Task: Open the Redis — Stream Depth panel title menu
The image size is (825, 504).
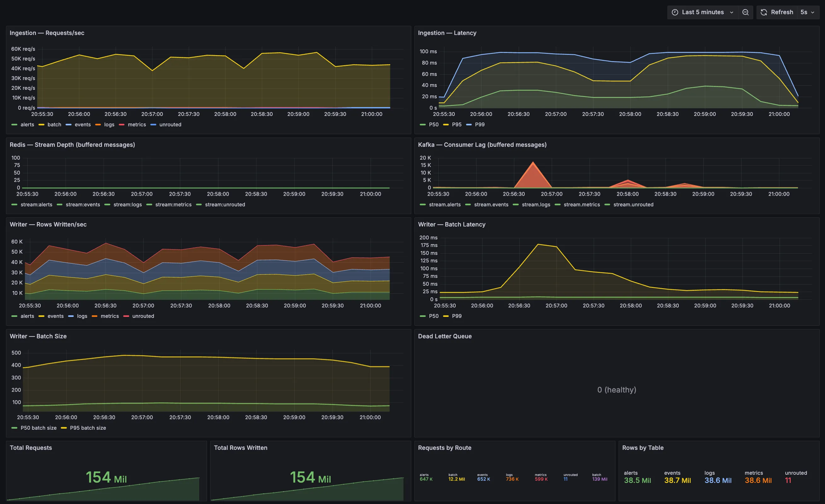Action: pos(72,145)
